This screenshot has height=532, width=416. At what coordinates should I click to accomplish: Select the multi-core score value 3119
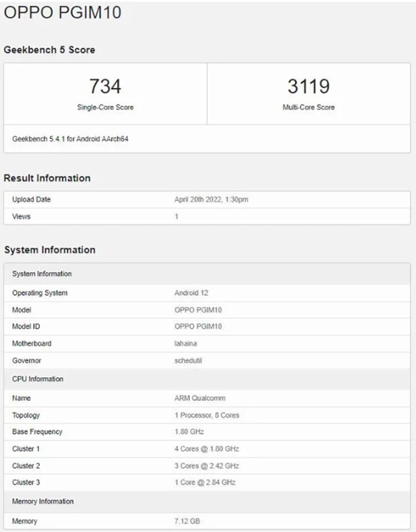click(x=308, y=86)
